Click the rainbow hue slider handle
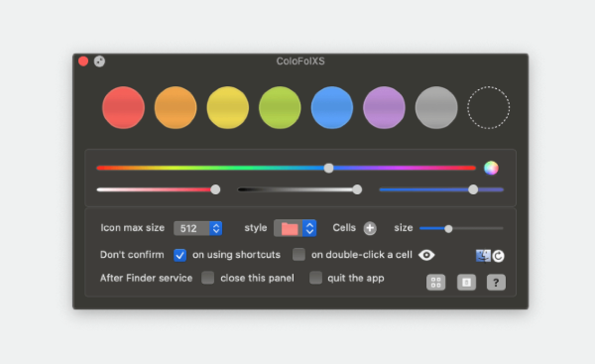595x364 pixels. click(328, 169)
